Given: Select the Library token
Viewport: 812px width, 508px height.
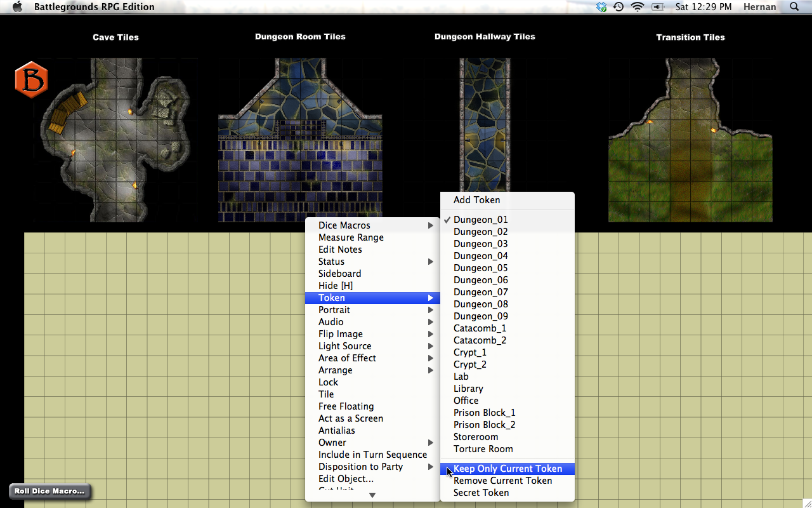Looking at the screenshot, I should point(507,389).
